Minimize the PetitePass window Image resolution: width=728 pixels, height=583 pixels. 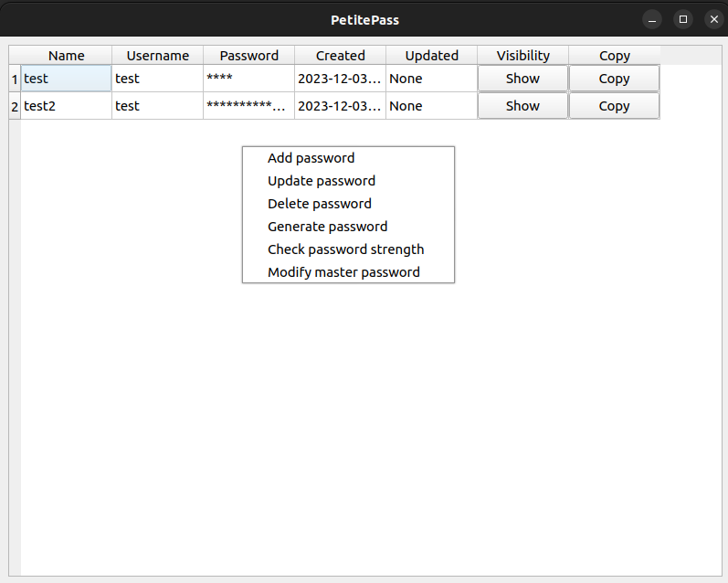(652, 19)
